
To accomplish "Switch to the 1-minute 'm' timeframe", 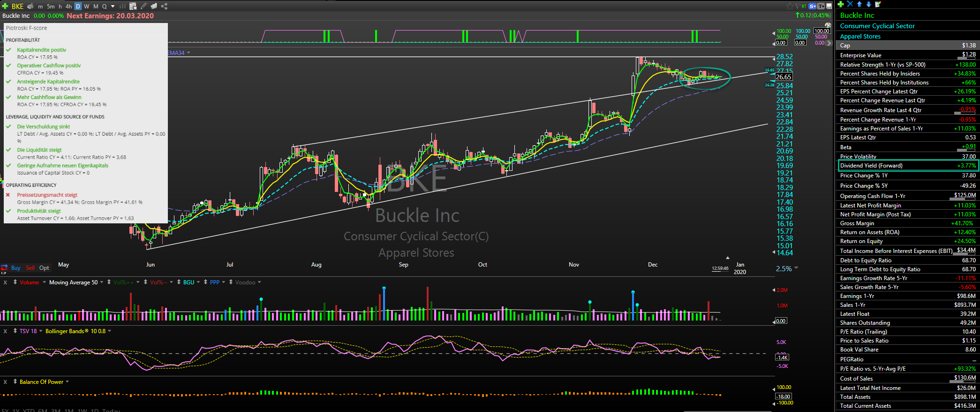I will click(x=40, y=7).
